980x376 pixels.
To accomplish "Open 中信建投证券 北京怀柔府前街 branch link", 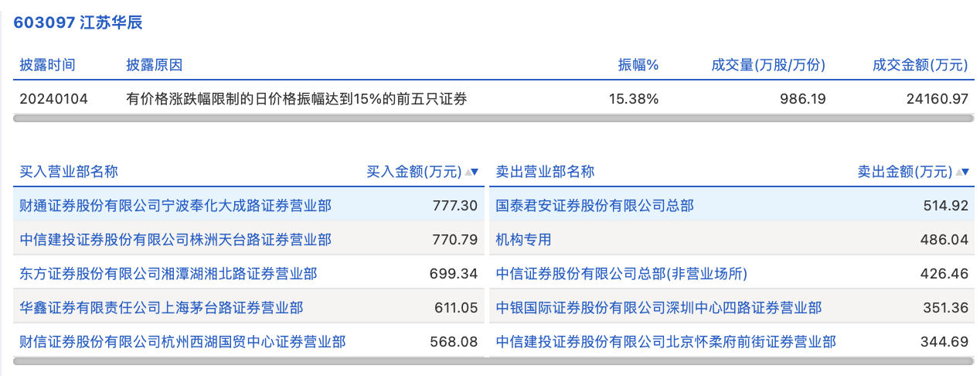I will [665, 342].
